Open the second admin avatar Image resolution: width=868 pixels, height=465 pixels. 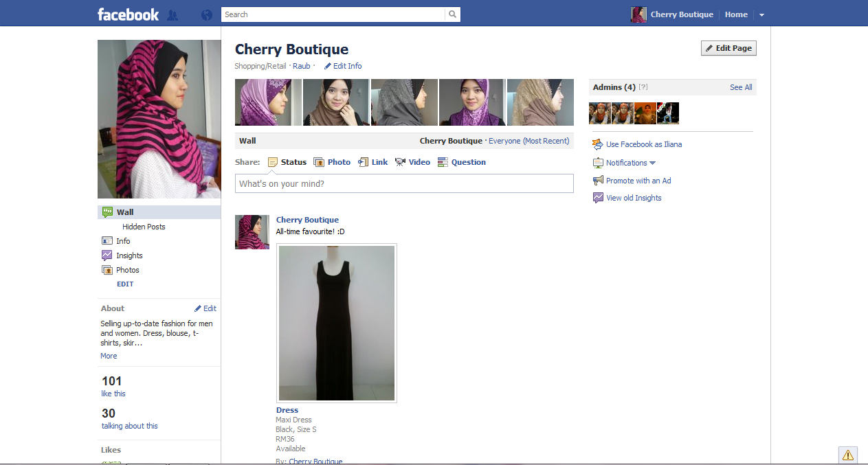(x=623, y=113)
